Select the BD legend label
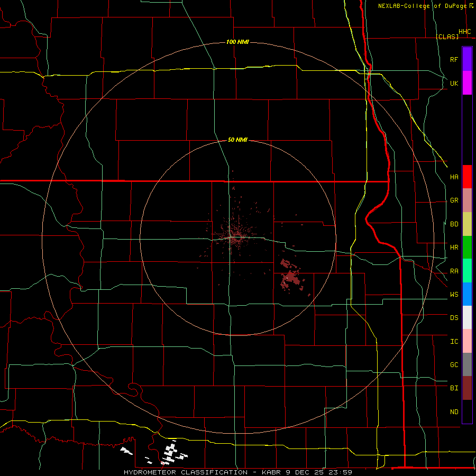 tap(454, 224)
